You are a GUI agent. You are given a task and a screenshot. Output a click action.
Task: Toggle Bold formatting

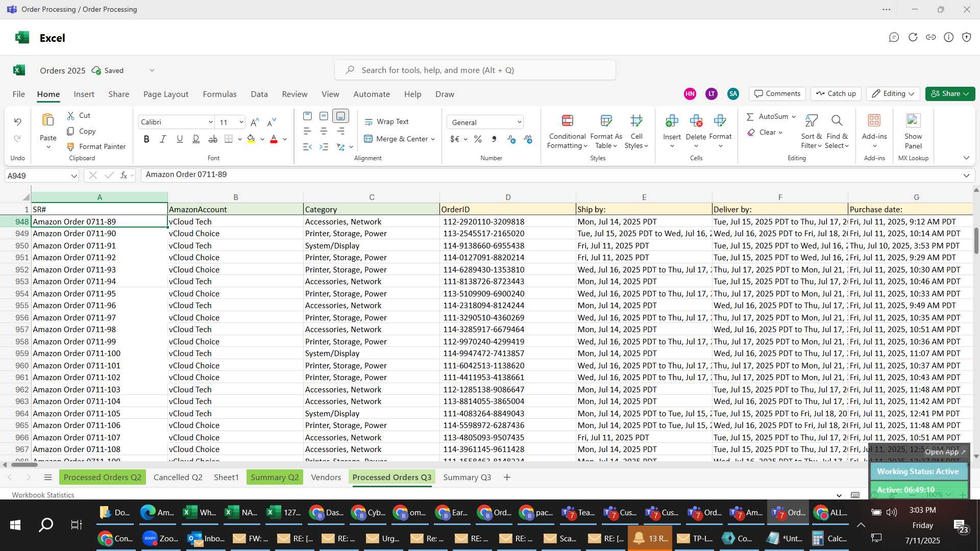click(x=146, y=139)
